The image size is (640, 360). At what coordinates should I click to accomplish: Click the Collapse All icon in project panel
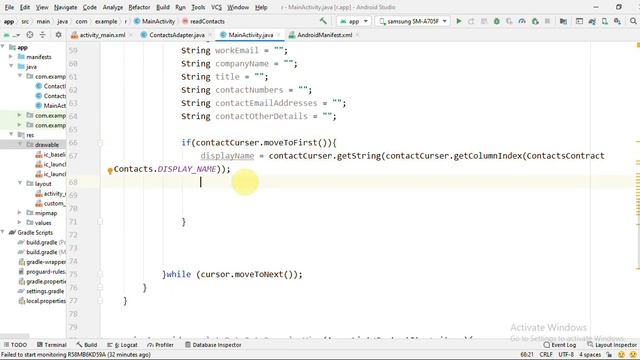click(42, 35)
